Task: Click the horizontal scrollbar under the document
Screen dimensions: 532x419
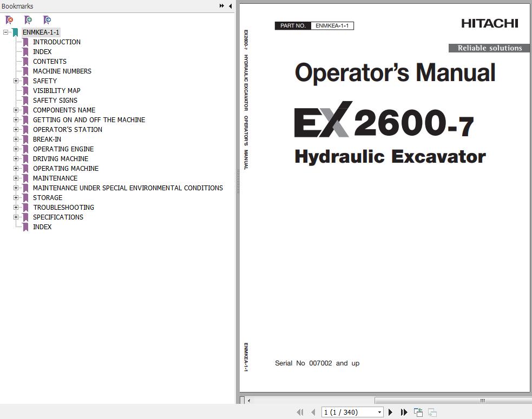Action: tap(452, 401)
